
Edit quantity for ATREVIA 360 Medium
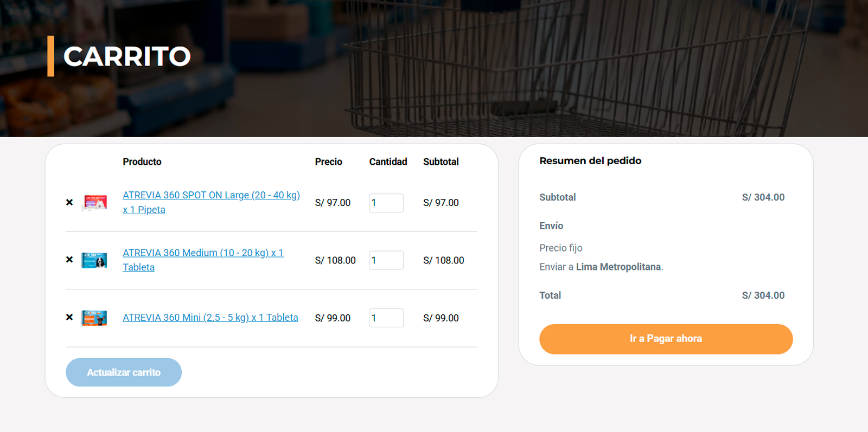[x=386, y=260]
